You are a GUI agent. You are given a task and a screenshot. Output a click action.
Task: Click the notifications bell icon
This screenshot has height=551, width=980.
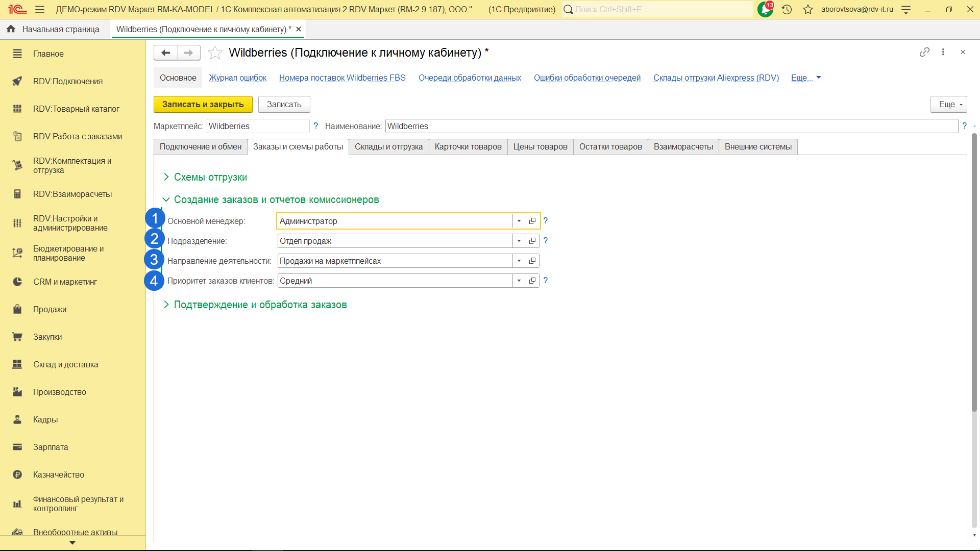(x=765, y=9)
